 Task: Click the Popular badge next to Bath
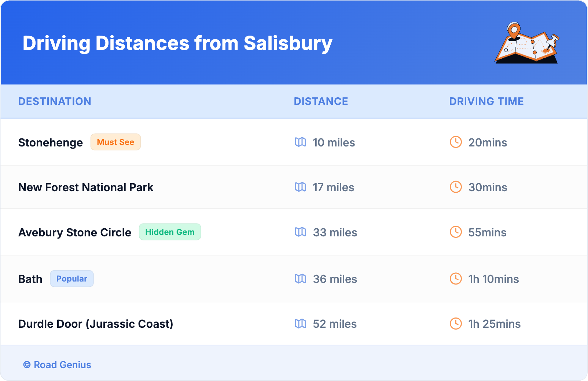(71, 279)
